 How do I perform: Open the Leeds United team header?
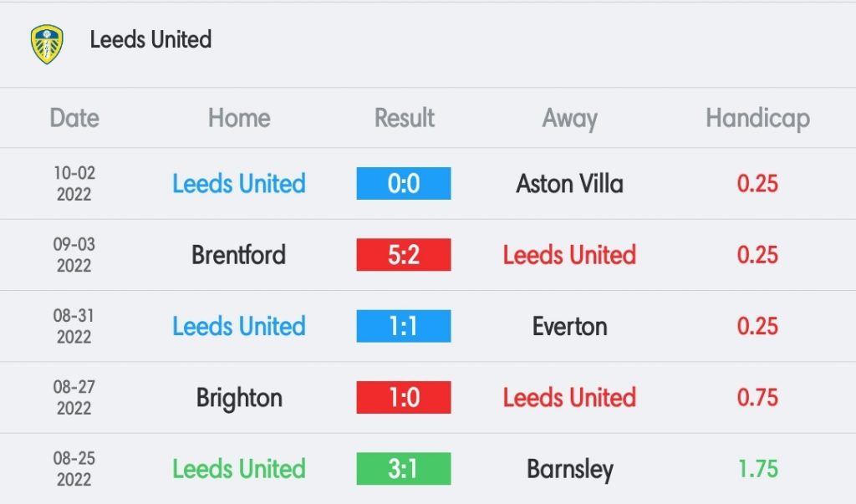(150, 40)
